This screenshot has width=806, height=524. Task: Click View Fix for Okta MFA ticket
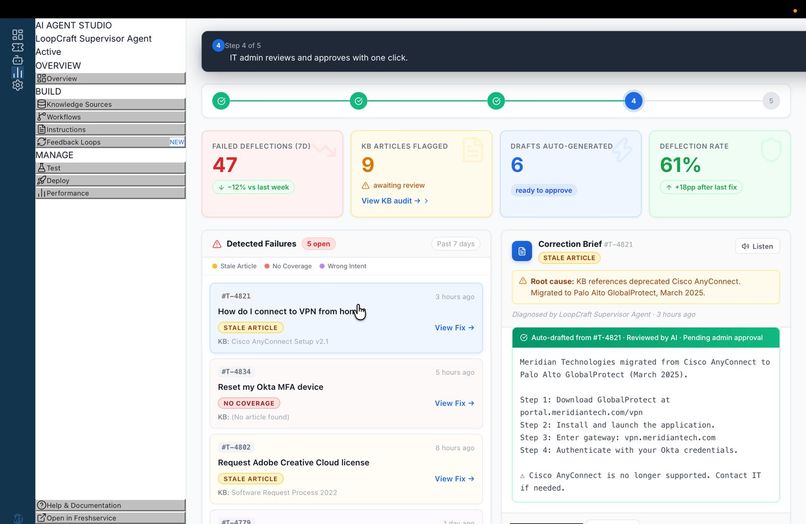click(x=454, y=403)
